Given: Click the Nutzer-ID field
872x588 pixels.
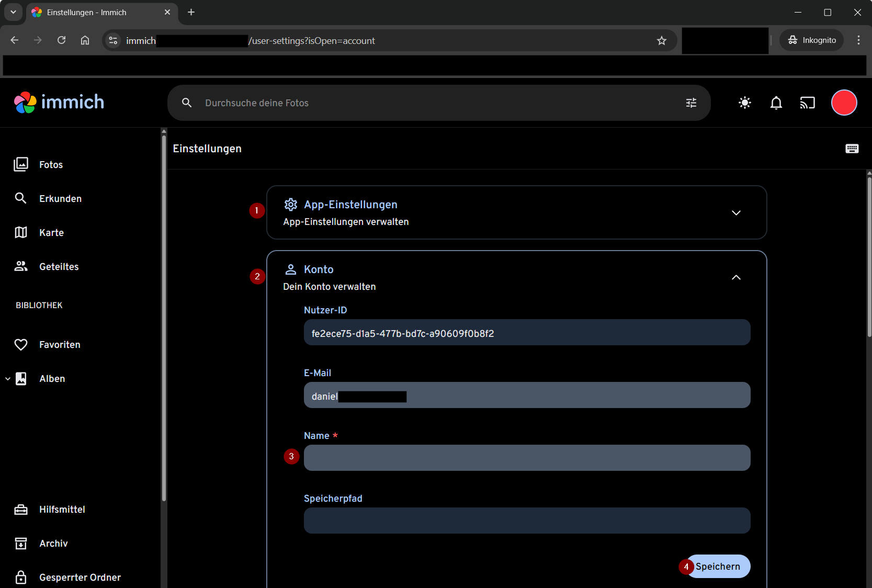Looking at the screenshot, I should click(527, 333).
